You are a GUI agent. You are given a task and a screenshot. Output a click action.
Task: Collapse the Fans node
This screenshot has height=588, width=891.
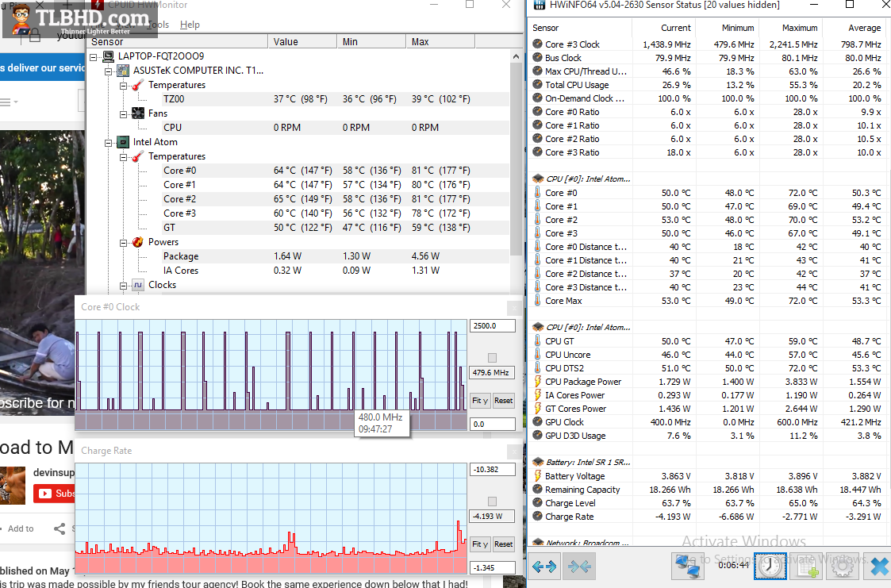click(123, 114)
